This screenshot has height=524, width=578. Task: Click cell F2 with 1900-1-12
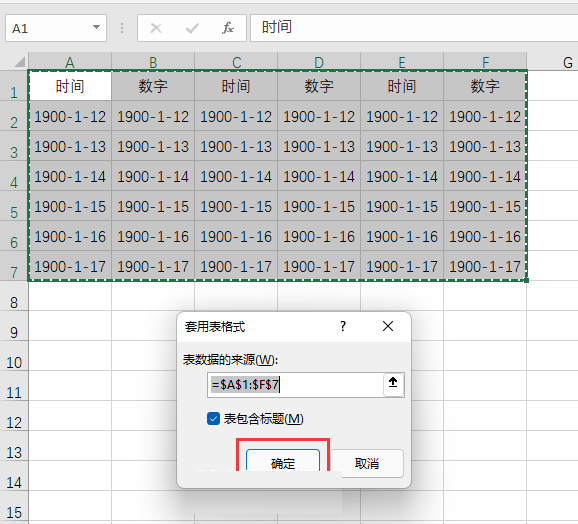pyautogui.click(x=485, y=116)
